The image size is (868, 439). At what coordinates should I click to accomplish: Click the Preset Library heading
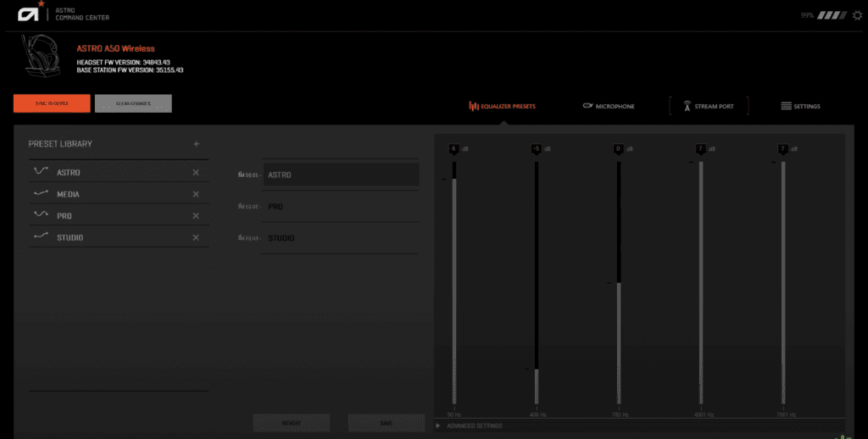coord(60,144)
